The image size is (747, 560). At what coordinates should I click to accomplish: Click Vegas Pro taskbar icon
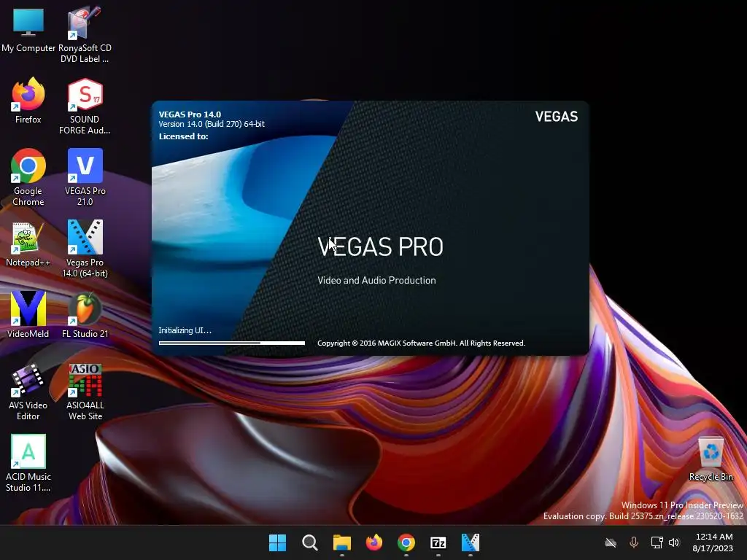(x=471, y=542)
